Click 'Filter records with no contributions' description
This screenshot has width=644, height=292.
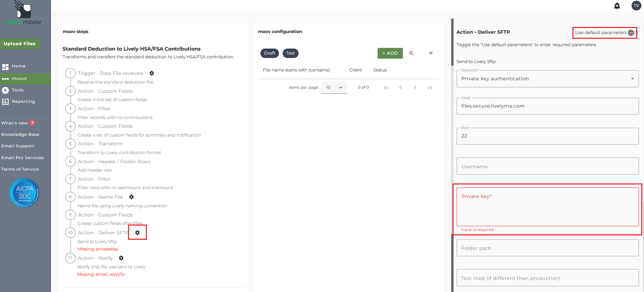(x=115, y=118)
